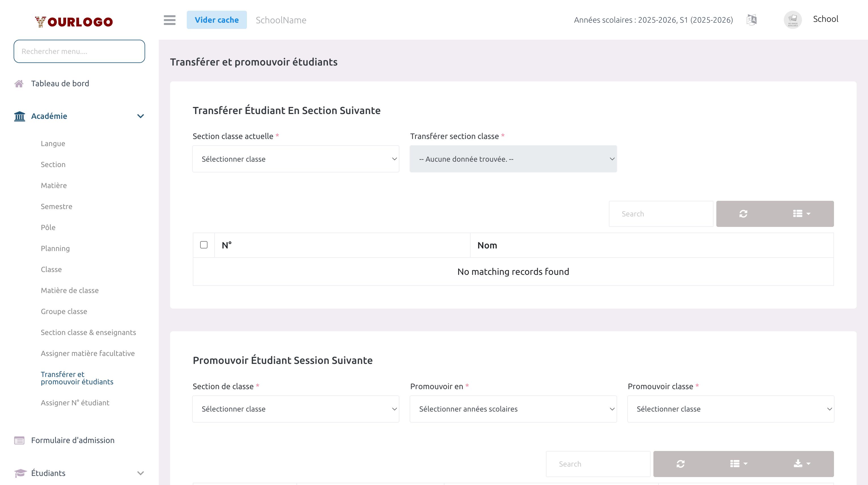Expand the Étudiants menu section
The image size is (868, 485).
(x=141, y=473)
